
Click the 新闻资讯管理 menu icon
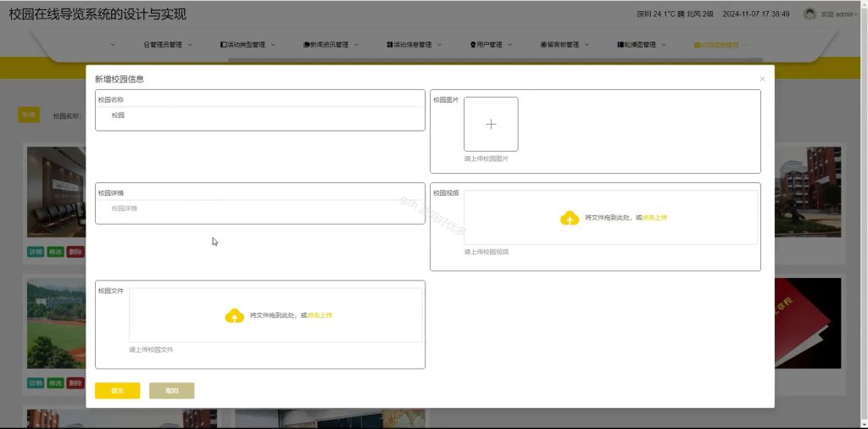click(306, 45)
